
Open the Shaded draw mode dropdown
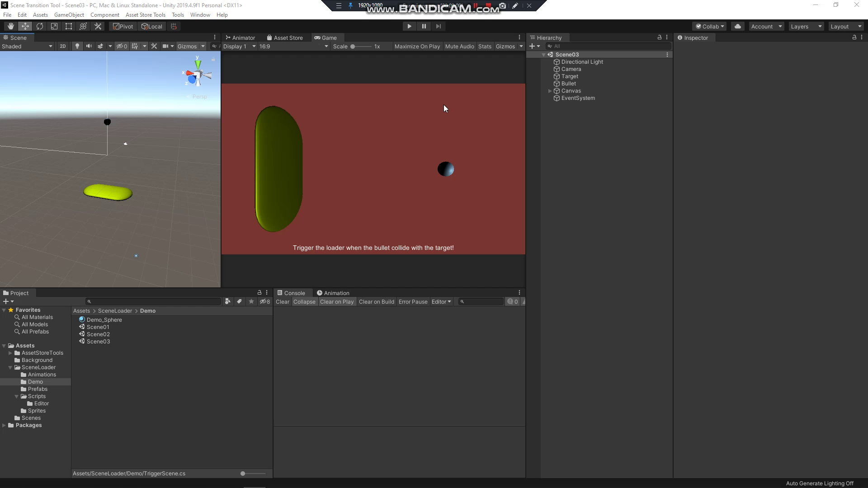[27, 46]
